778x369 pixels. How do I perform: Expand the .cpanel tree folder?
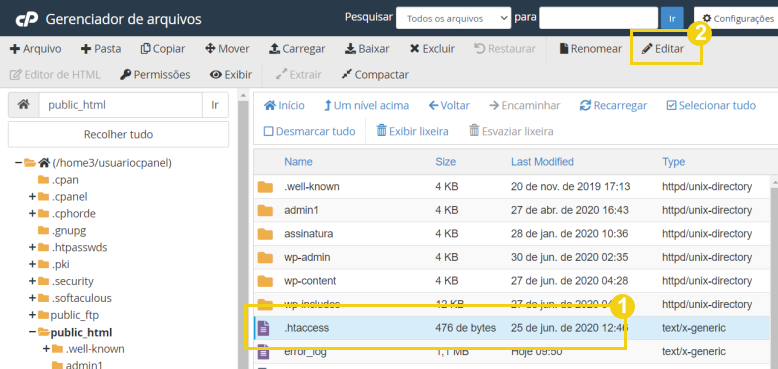[x=32, y=196]
